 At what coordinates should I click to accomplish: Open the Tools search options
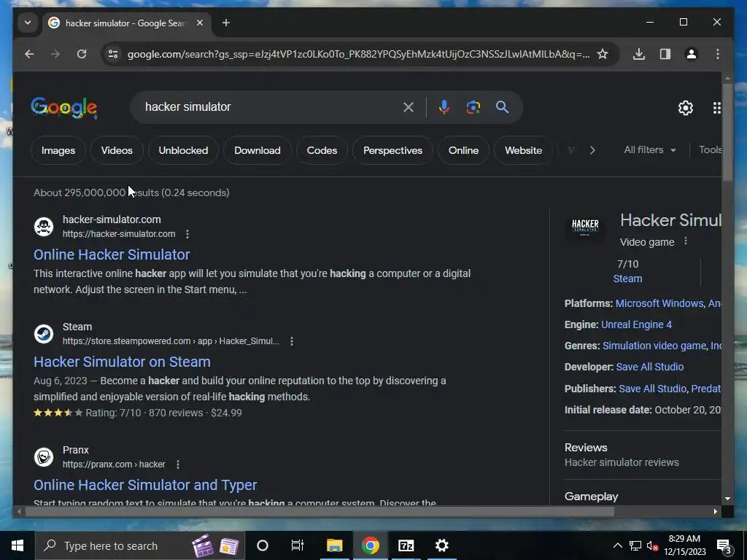coord(710,150)
